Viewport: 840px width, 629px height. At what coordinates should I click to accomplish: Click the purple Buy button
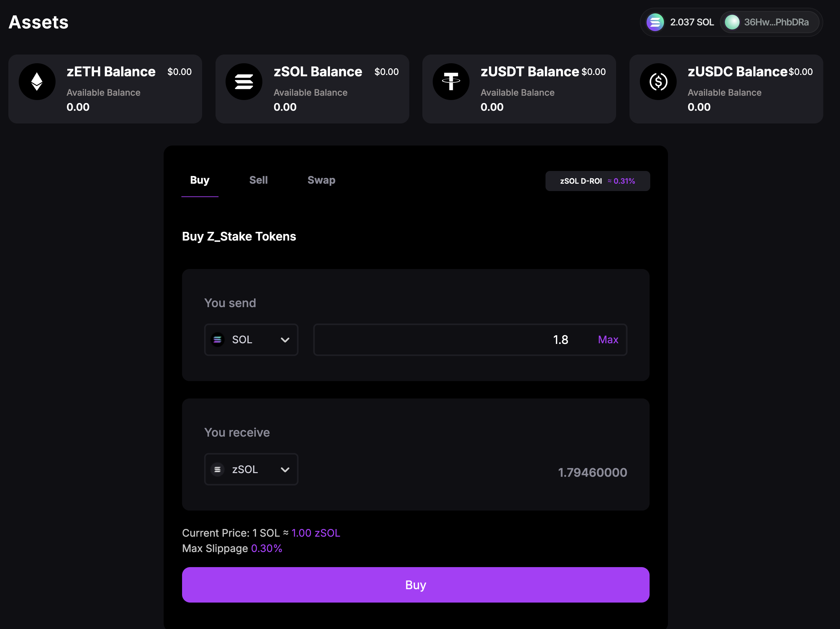415,585
